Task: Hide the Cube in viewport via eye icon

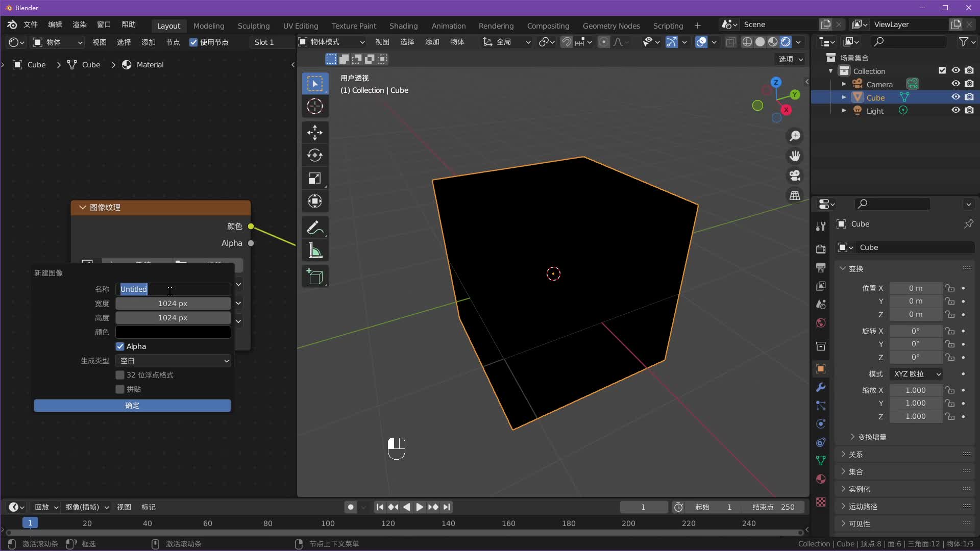Action: click(955, 97)
